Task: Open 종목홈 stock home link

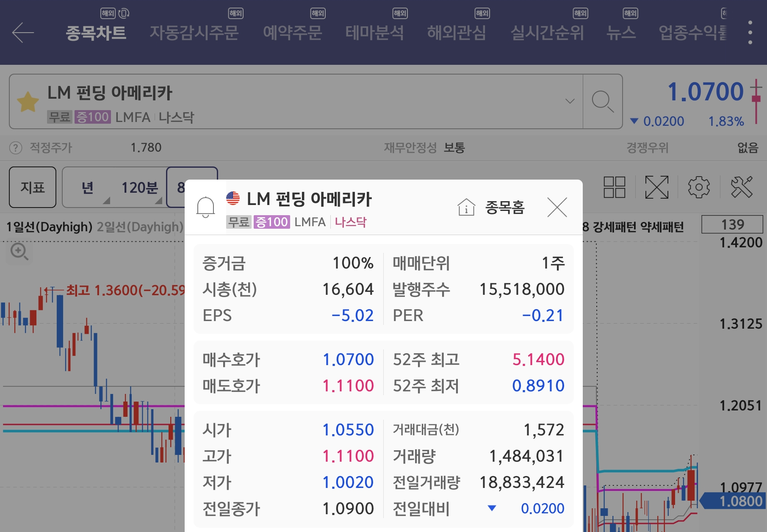Action: 491,207
